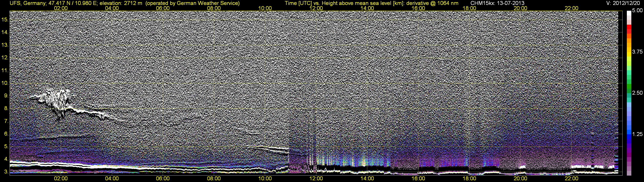Click the 06:00 label on the bottom time axis

coord(163,179)
